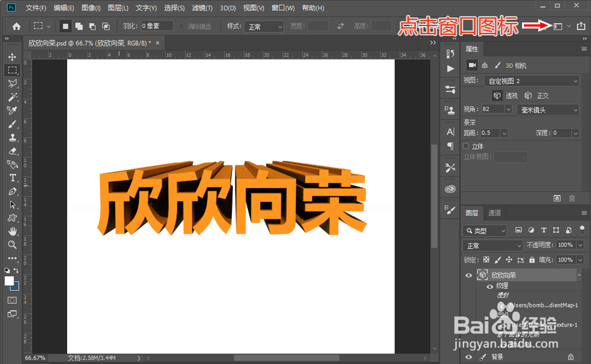
Task: Open the blend mode dropdown showing 正常
Action: coord(492,245)
